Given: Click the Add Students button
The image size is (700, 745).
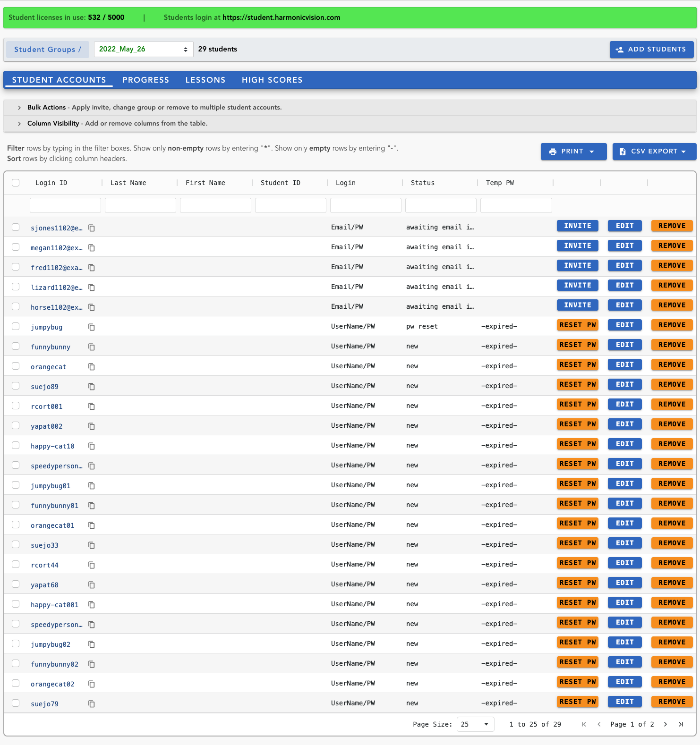Looking at the screenshot, I should point(651,50).
